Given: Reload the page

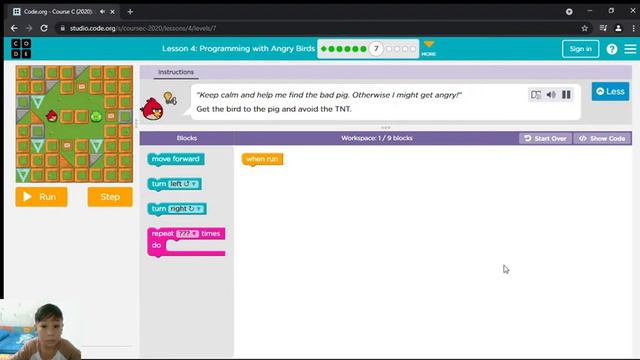Looking at the screenshot, I should tap(44, 28).
